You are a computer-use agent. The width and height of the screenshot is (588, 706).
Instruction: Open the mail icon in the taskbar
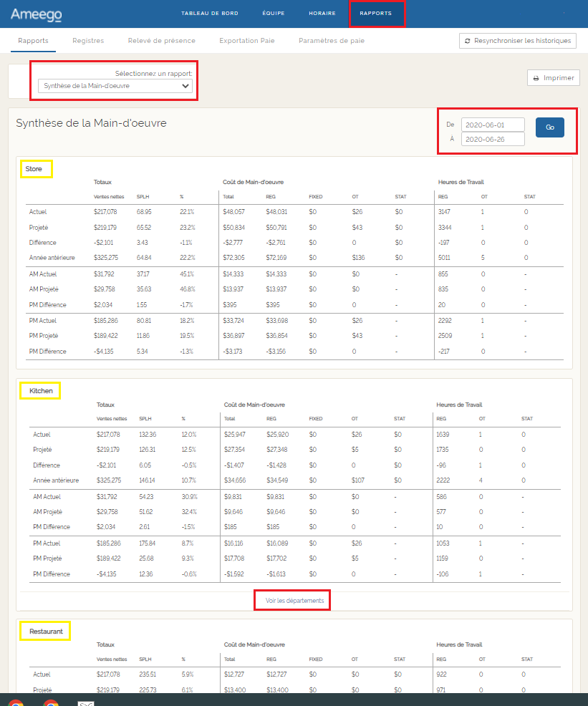pos(87,702)
